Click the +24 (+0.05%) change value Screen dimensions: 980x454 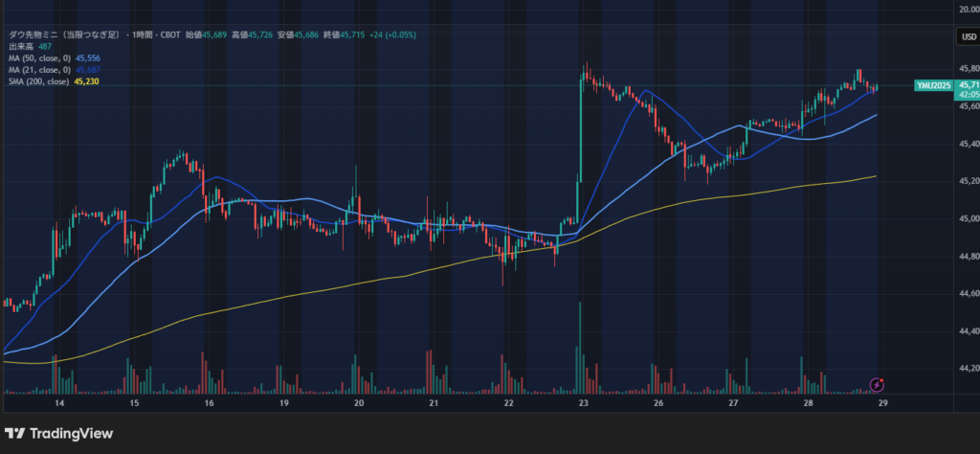pyautogui.click(x=392, y=35)
